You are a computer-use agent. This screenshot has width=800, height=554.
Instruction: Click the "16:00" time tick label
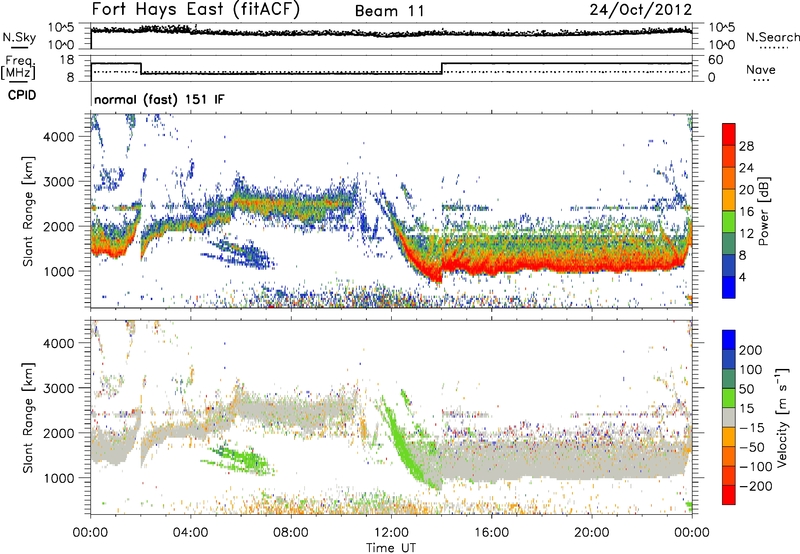[491, 533]
